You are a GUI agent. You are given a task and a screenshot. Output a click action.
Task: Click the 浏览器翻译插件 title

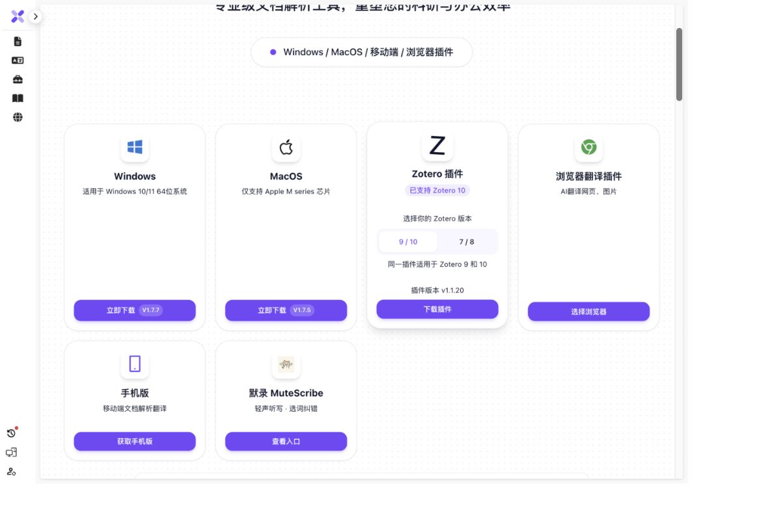(588, 176)
